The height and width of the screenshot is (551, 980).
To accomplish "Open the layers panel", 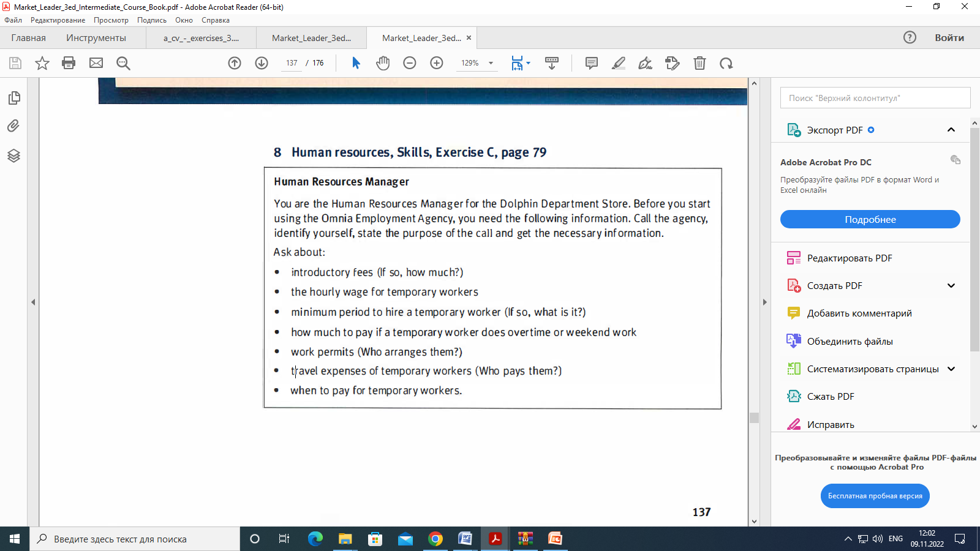I will click(x=13, y=156).
